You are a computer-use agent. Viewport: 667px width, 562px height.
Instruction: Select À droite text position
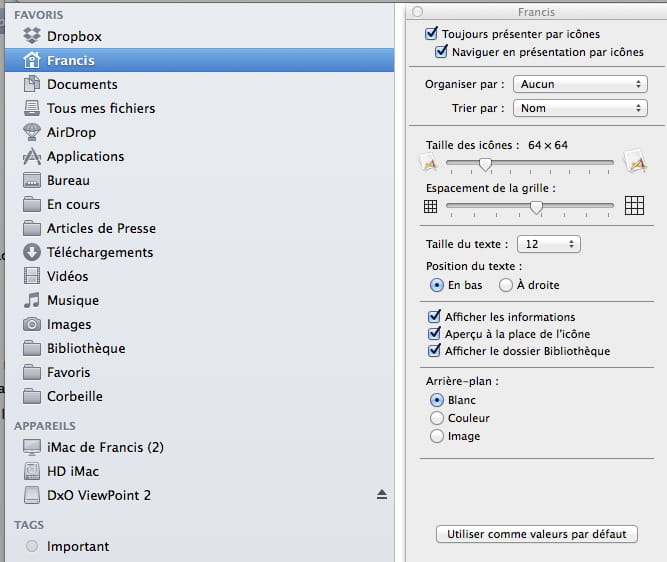click(506, 285)
